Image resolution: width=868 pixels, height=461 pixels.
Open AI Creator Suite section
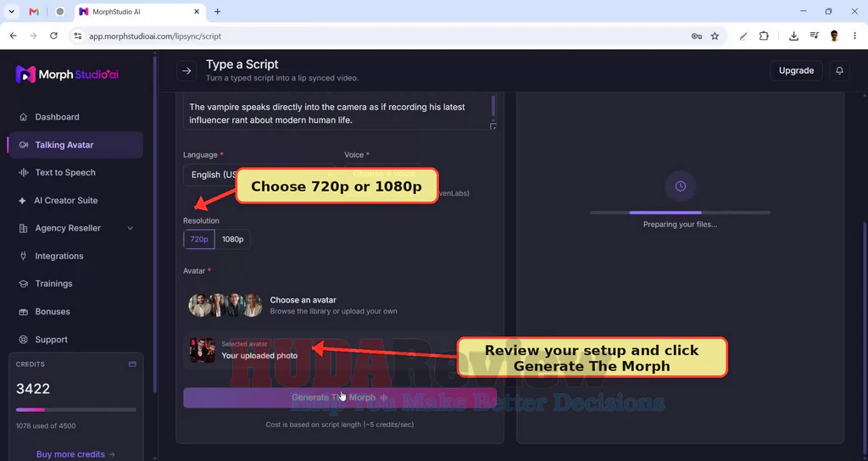tap(65, 200)
